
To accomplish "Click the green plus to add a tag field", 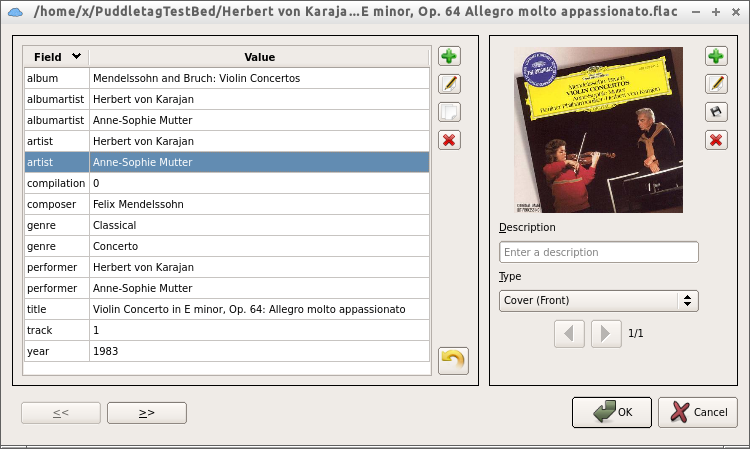I will click(450, 57).
